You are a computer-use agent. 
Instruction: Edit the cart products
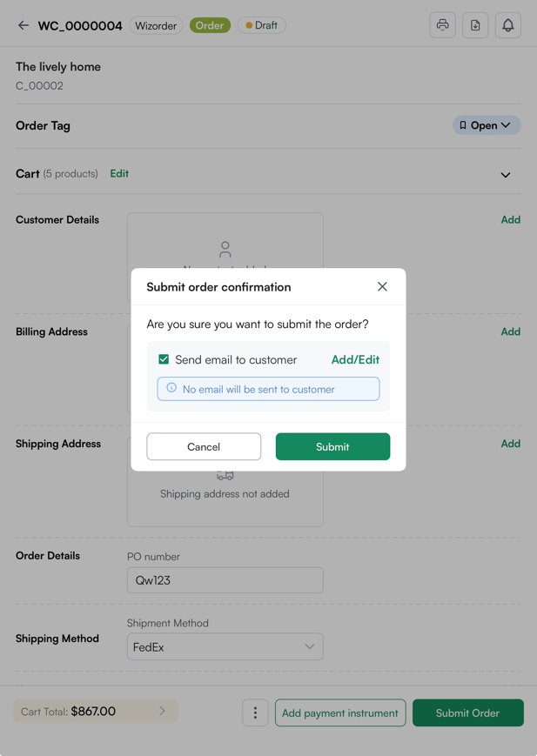118,173
